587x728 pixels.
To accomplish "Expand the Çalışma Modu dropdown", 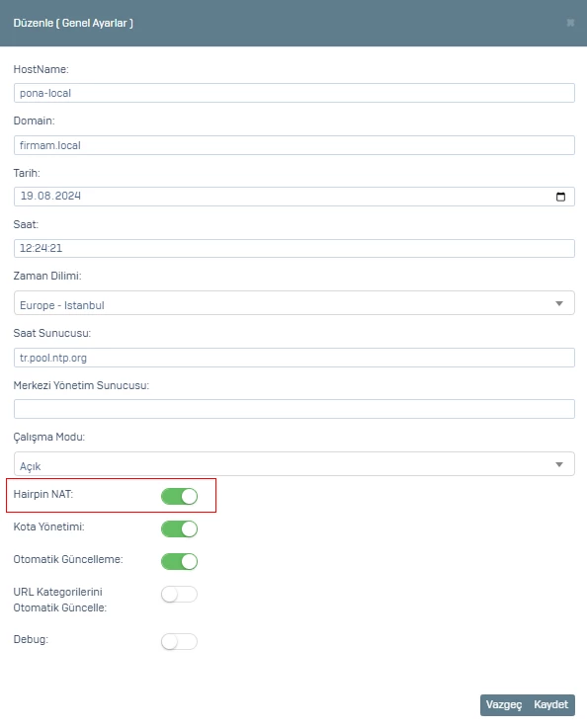I will [x=293, y=464].
